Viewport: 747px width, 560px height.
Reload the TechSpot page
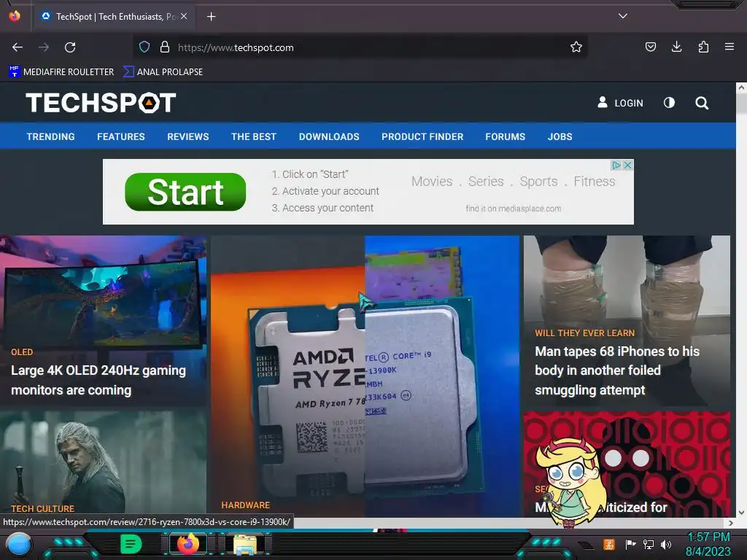70,47
